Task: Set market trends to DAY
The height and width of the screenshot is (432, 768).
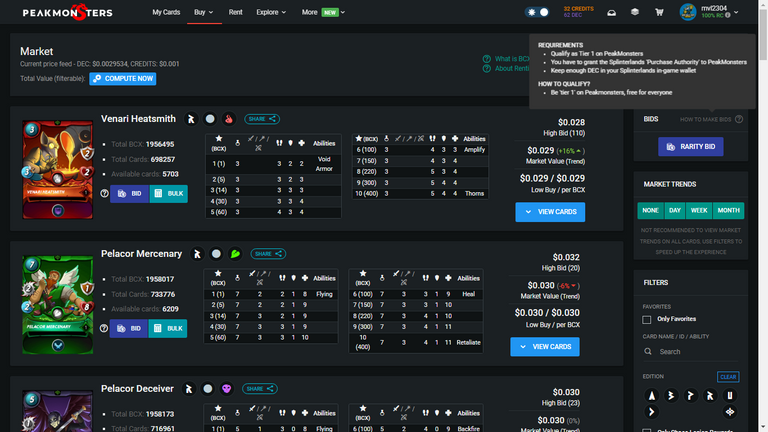Action: click(675, 210)
